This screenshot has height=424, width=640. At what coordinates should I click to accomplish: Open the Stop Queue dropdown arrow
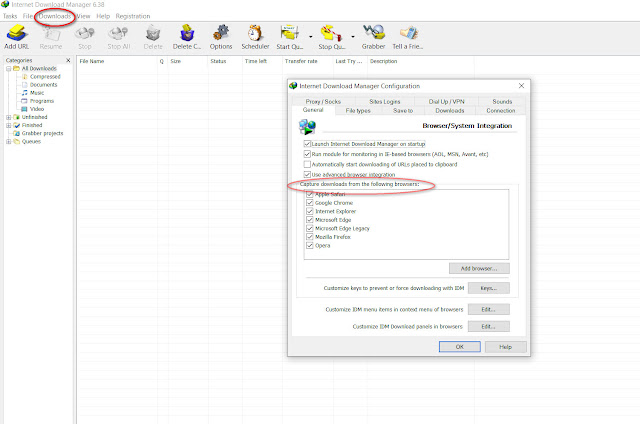[x=353, y=37]
